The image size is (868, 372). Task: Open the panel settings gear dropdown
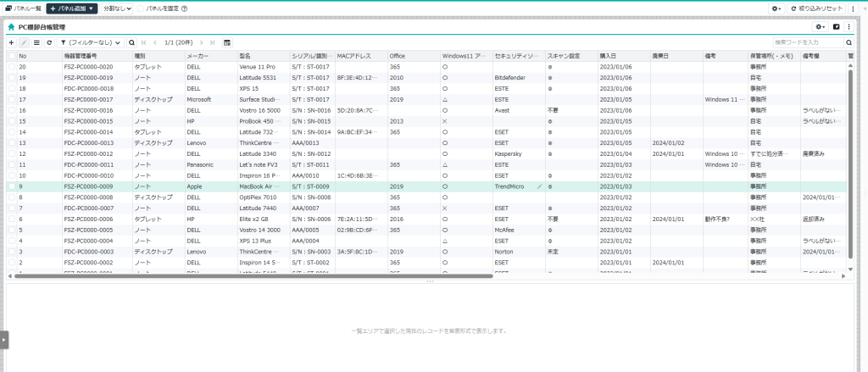tap(820, 27)
